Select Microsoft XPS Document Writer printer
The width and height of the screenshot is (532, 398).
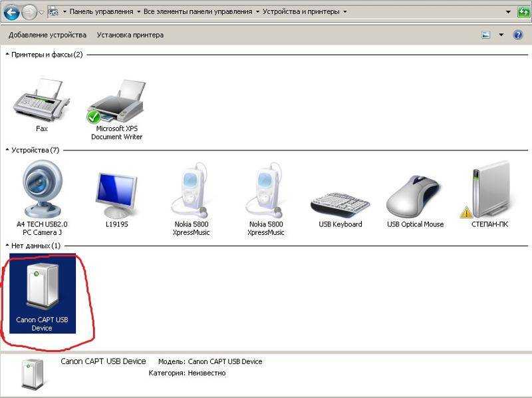(x=117, y=109)
